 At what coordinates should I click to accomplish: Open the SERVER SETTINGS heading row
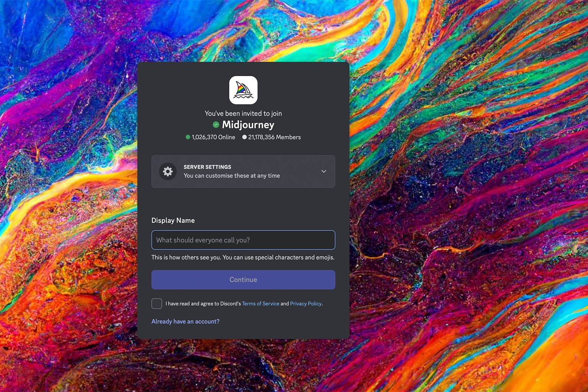[207, 167]
